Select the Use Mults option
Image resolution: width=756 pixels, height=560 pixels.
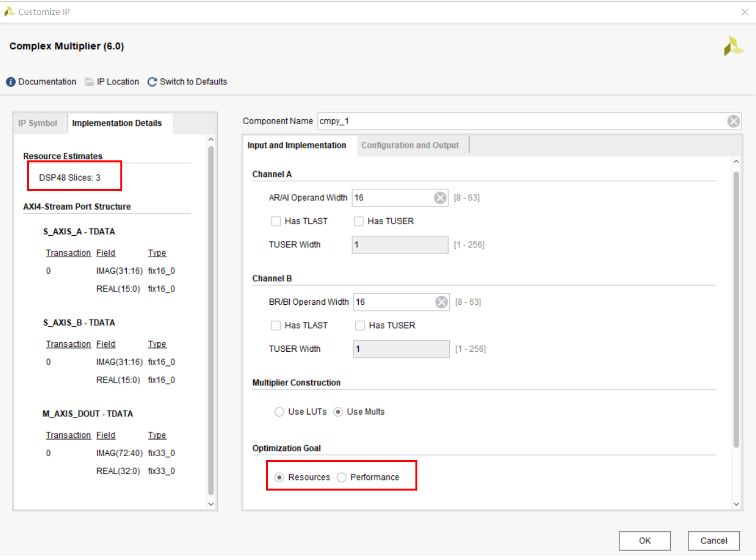338,412
